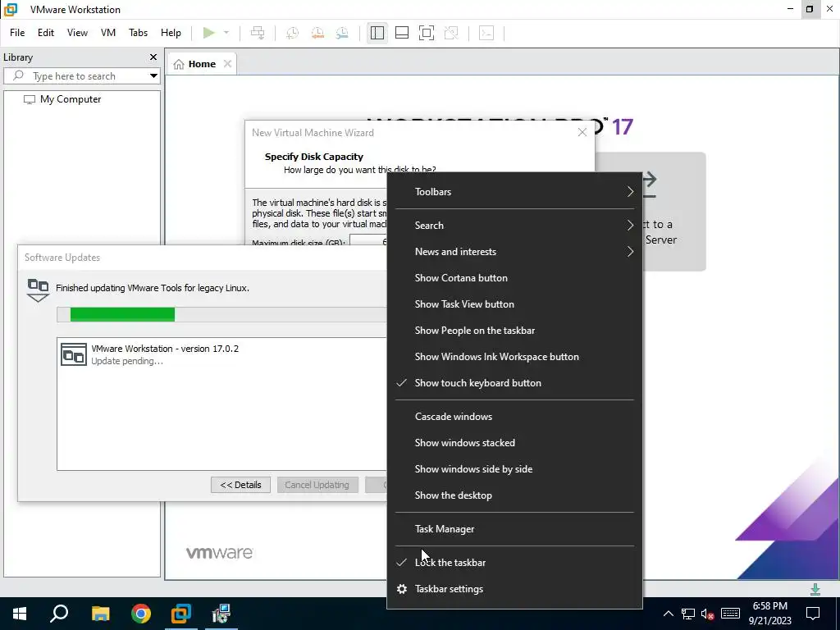Click the download status icon above the tray
This screenshot has width=840, height=630.
[815, 589]
